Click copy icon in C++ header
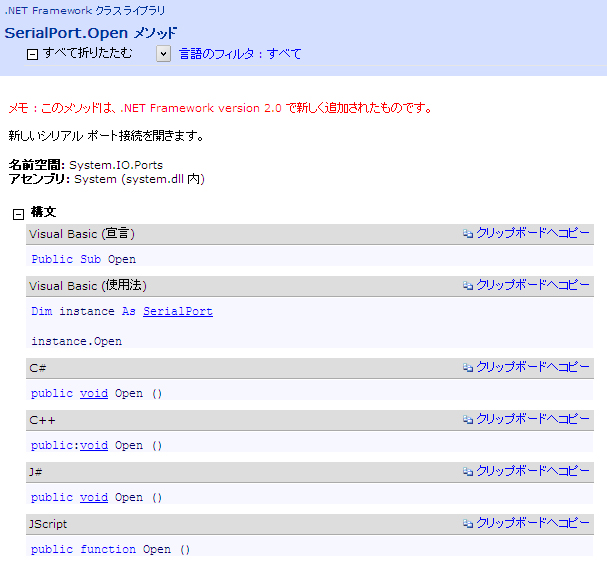 coord(468,419)
